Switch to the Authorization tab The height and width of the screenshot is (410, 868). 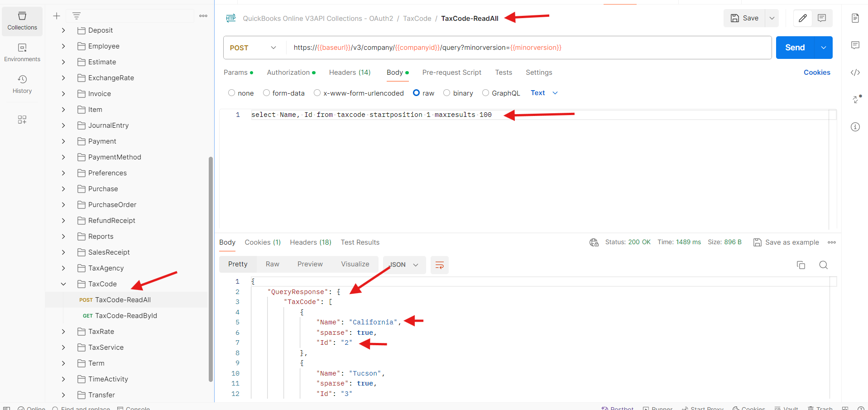(291, 72)
